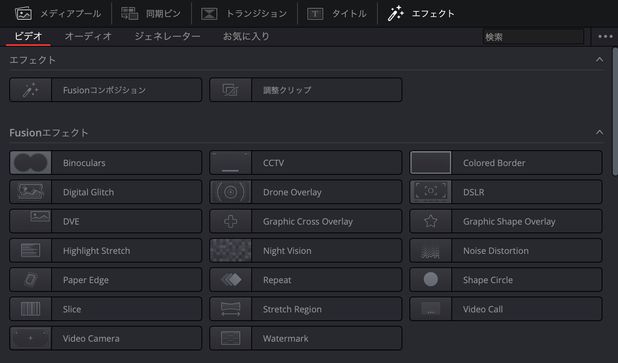Screen dimensions: 618x363
Task: Select the Binoculars effect thumbnail icon
Action: pyautogui.click(x=30, y=162)
